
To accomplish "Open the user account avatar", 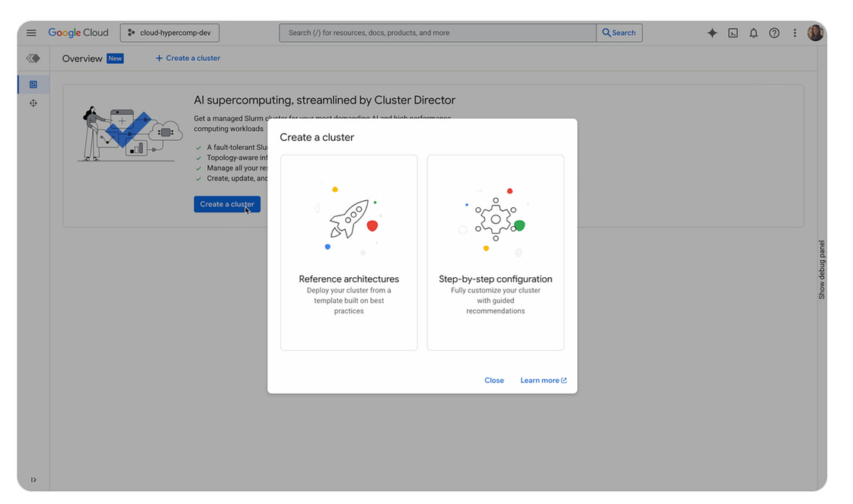I will tap(816, 33).
